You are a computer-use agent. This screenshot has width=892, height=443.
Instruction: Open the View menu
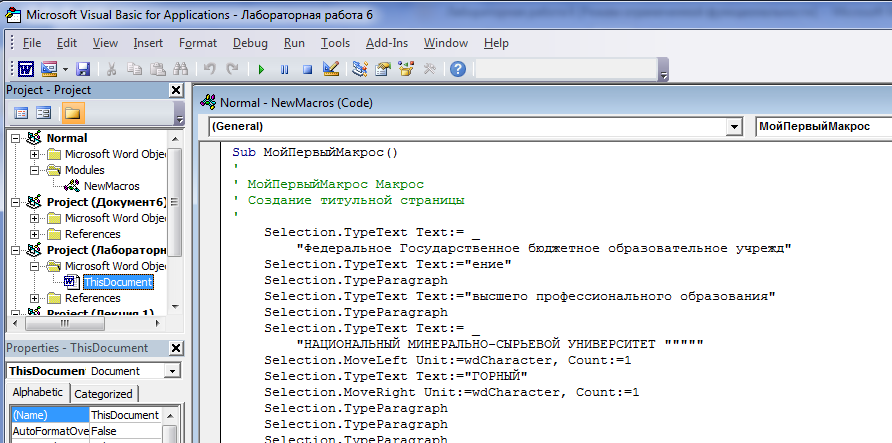(105, 43)
